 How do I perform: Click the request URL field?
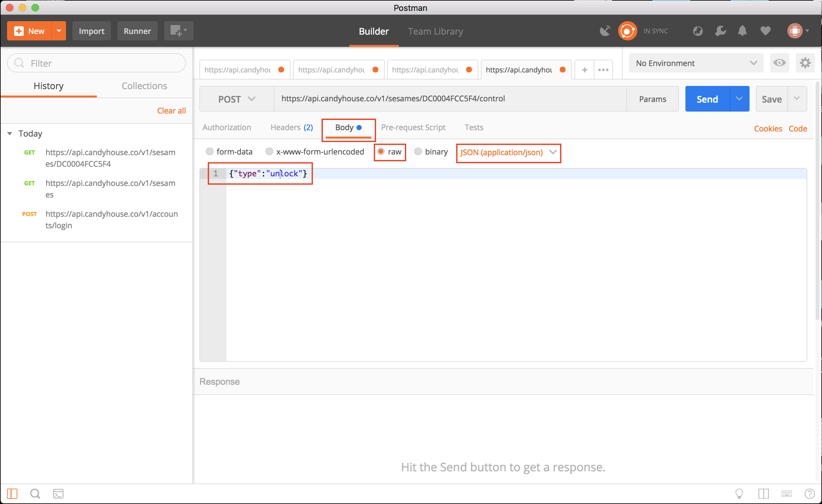pyautogui.click(x=450, y=99)
